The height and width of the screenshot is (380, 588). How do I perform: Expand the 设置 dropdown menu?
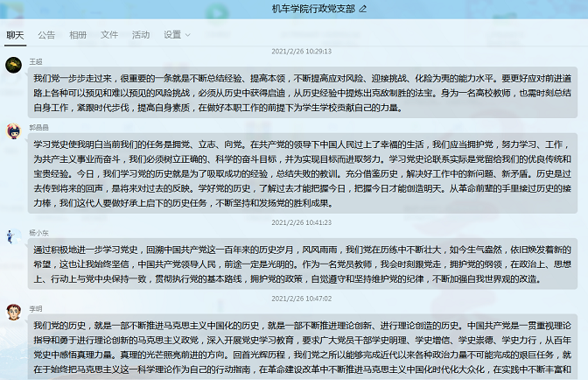pyautogui.click(x=177, y=35)
